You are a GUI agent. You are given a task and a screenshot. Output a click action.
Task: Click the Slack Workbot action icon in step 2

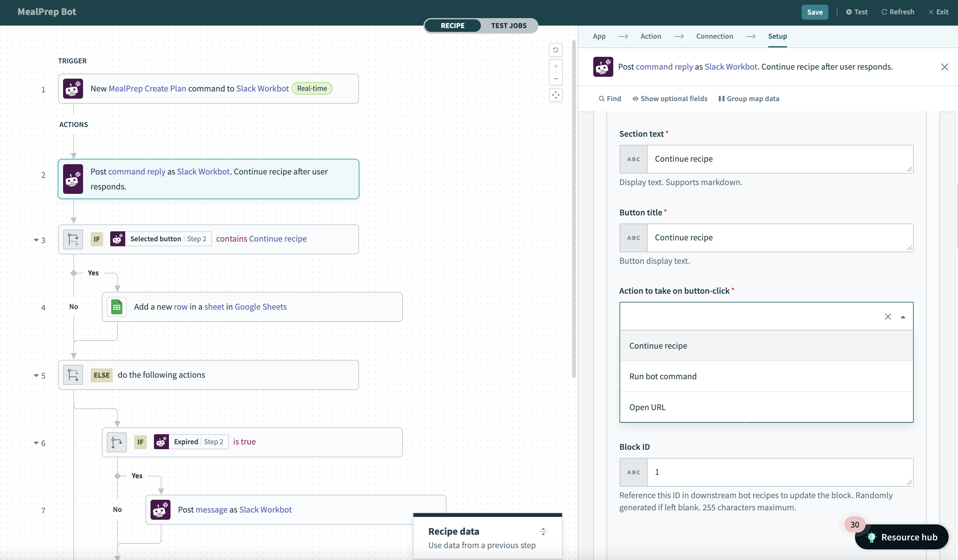[x=73, y=179]
